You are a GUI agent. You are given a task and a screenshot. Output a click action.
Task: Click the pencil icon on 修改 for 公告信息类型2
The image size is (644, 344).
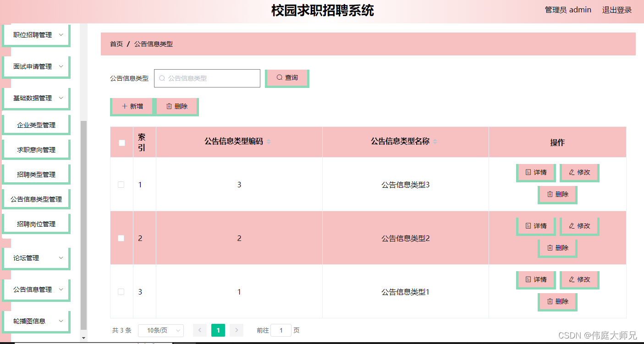(572, 226)
